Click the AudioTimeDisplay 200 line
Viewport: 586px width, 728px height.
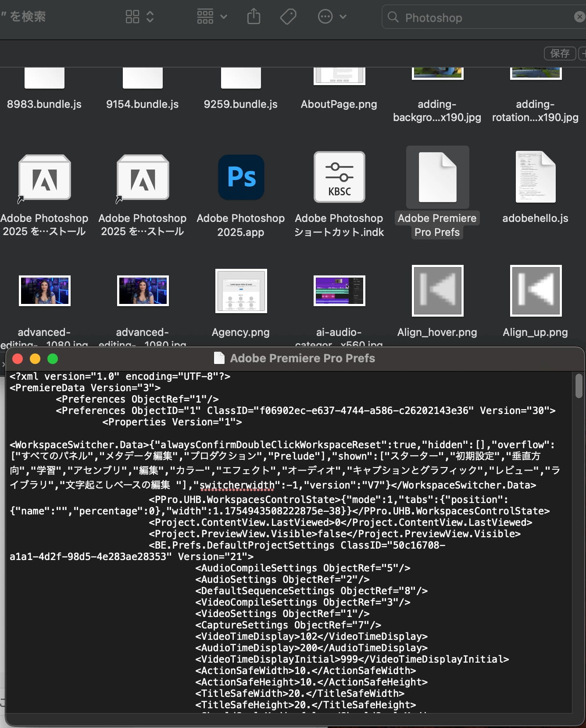(x=311, y=648)
